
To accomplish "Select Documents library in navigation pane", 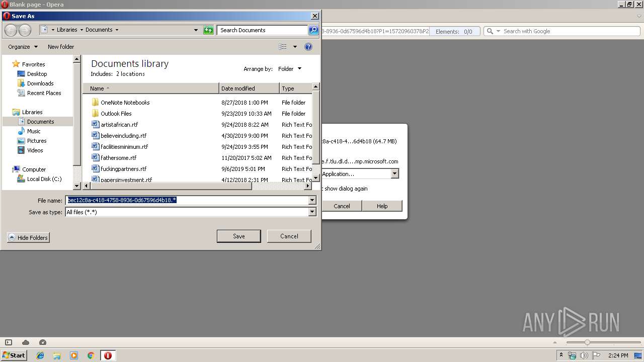I will tap(40, 122).
